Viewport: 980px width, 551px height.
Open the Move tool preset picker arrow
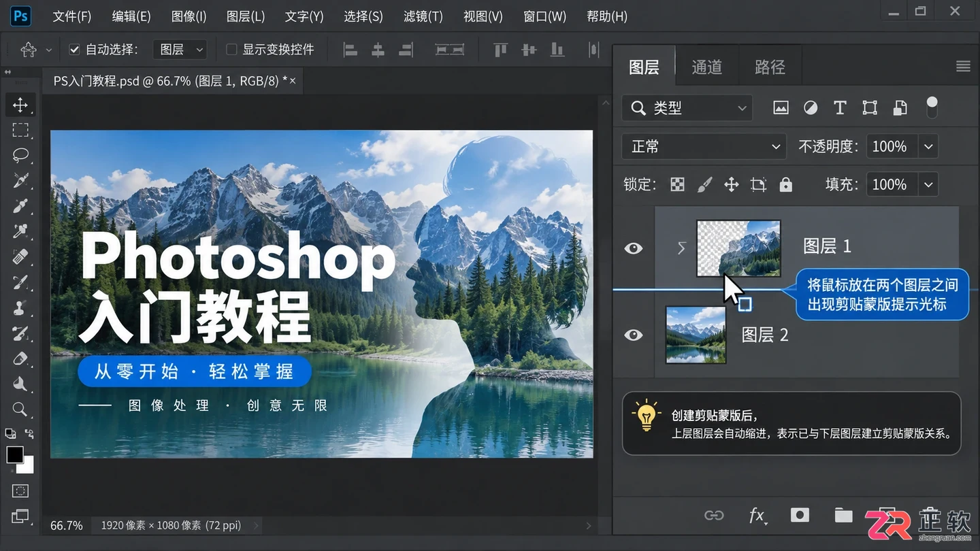click(48, 50)
